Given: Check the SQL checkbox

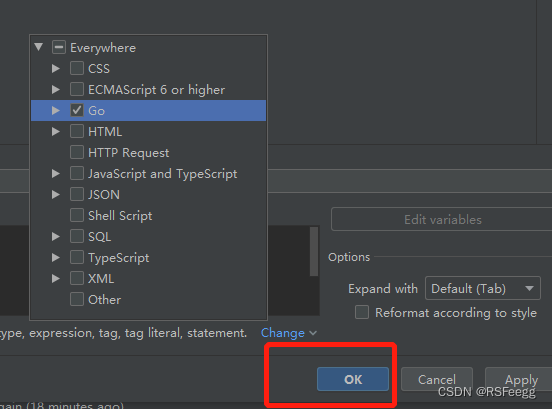Looking at the screenshot, I should tap(77, 237).
